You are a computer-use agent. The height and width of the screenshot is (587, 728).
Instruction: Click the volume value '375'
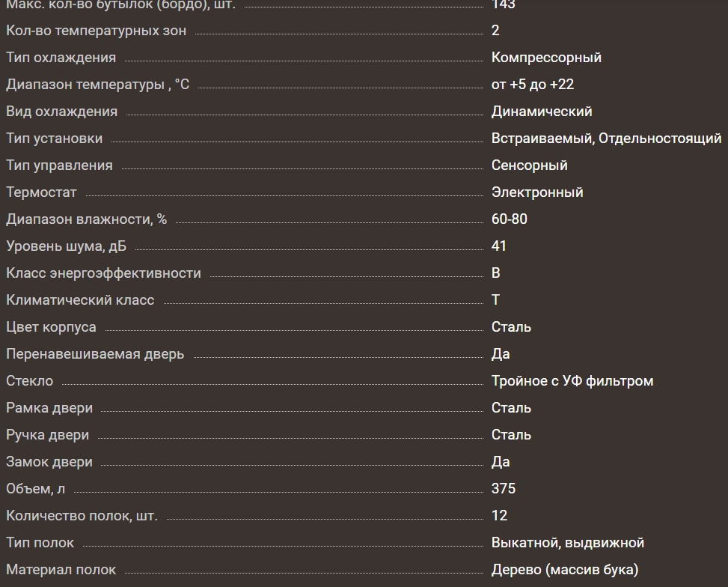point(503,489)
